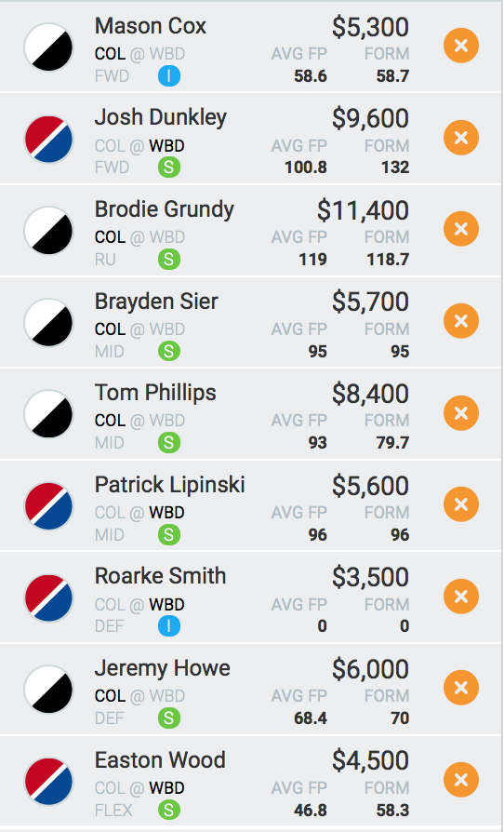Remove Easton Wood from the lineup

[x=461, y=780]
